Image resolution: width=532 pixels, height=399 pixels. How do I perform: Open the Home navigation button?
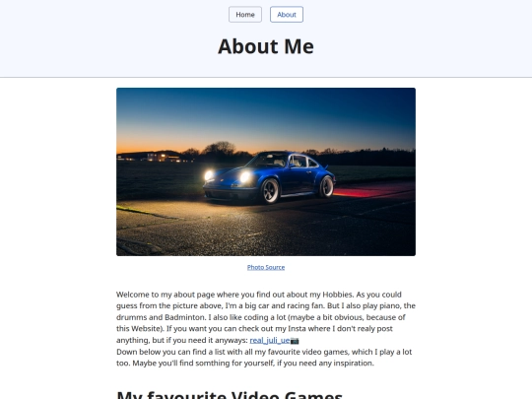245,15
